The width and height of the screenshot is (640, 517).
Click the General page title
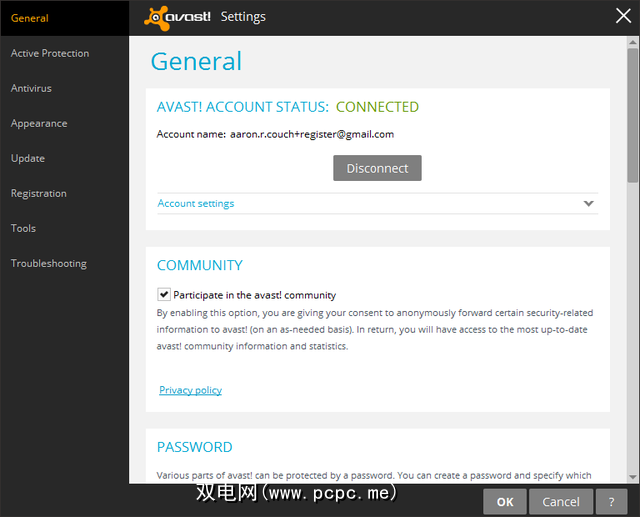click(196, 62)
